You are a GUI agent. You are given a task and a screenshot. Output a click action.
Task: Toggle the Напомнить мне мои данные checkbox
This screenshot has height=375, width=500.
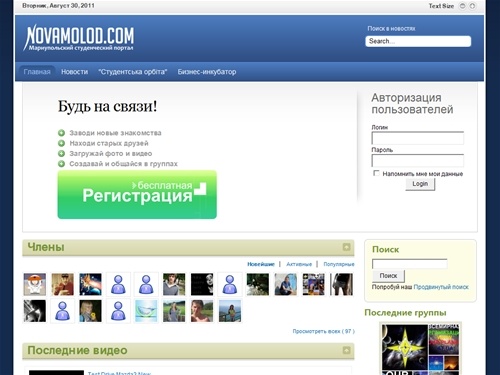coord(376,173)
